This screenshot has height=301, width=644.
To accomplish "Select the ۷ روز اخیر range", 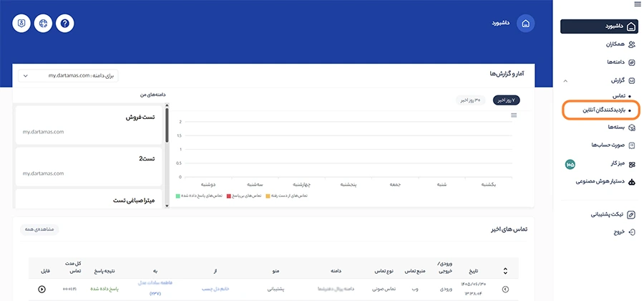I will (506, 100).
